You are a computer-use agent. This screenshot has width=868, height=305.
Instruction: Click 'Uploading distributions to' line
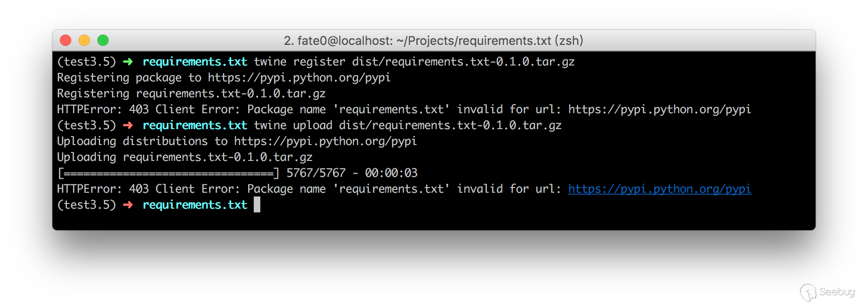coord(237,141)
